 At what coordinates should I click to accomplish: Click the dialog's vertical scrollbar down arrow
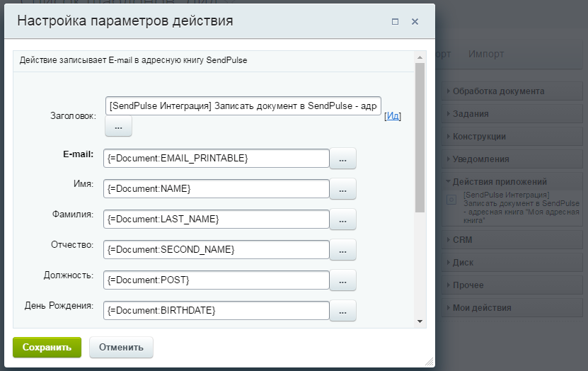pos(420,321)
